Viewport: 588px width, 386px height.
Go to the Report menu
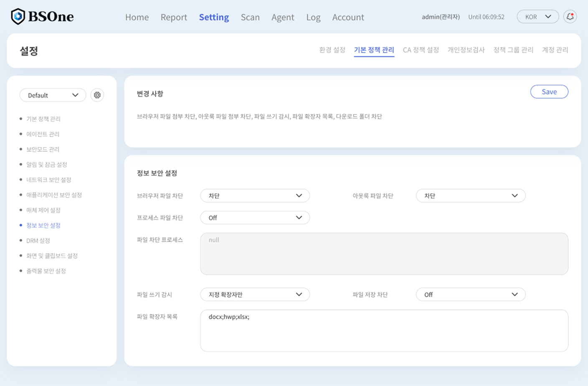(x=174, y=17)
